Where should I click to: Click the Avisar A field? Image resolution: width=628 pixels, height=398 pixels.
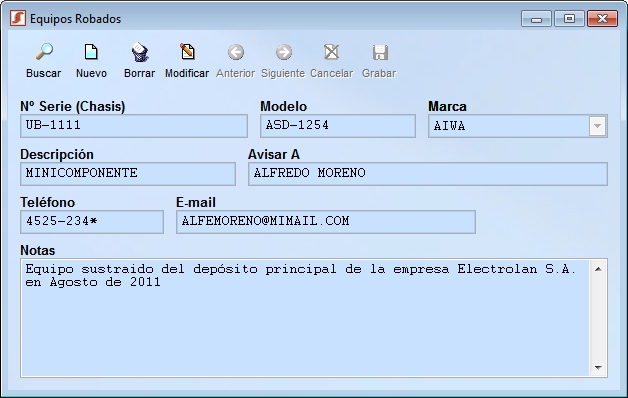click(x=428, y=174)
